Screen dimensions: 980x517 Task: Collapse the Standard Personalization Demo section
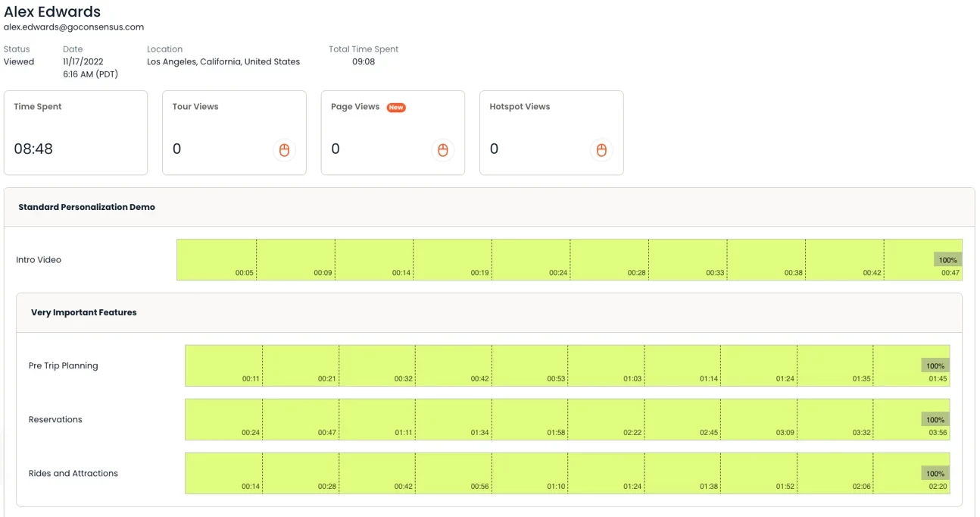pyautogui.click(x=86, y=207)
